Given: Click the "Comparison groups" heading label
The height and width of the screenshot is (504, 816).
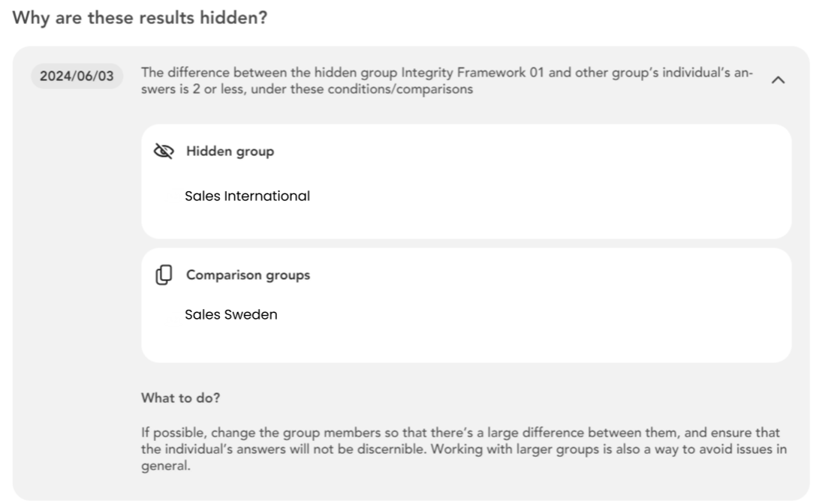Looking at the screenshot, I should point(248,275).
